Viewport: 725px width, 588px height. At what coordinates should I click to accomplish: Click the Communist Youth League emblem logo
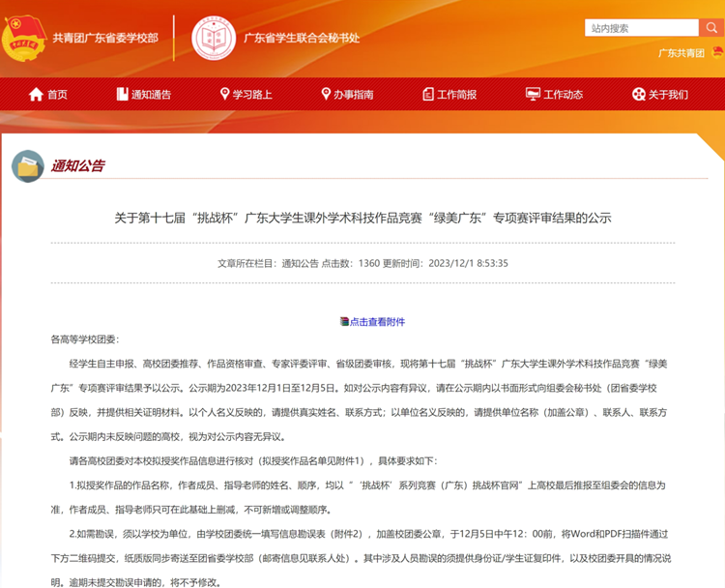click(24, 38)
